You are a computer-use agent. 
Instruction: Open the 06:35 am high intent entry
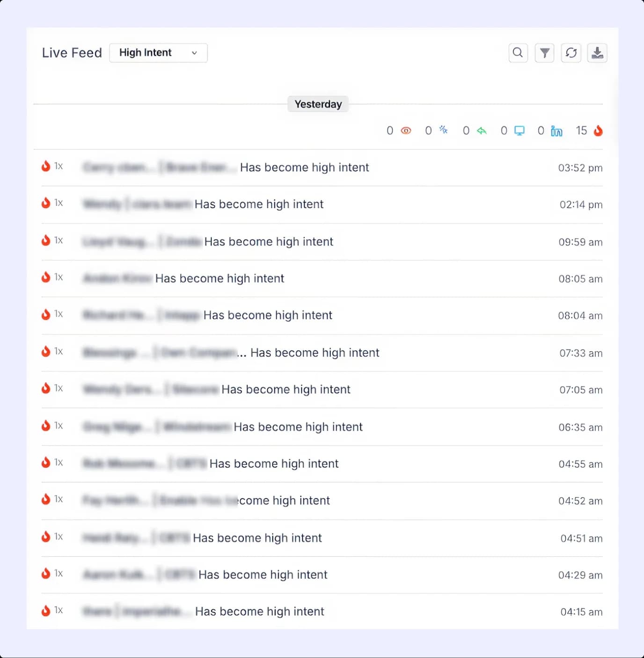coord(298,427)
